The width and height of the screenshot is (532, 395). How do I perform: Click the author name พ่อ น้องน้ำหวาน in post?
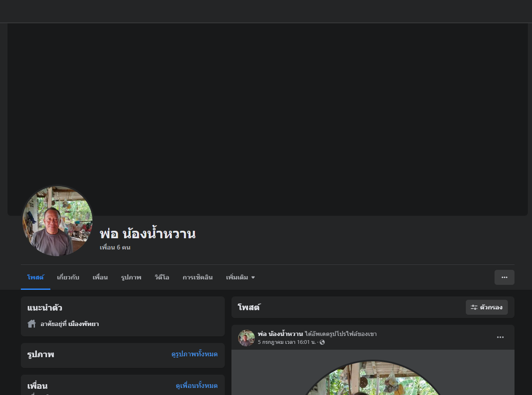click(x=280, y=334)
